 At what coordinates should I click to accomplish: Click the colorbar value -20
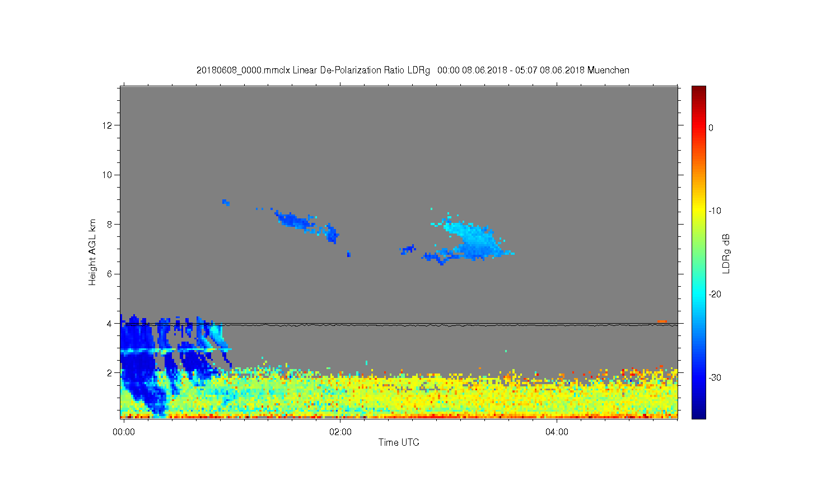click(x=715, y=295)
